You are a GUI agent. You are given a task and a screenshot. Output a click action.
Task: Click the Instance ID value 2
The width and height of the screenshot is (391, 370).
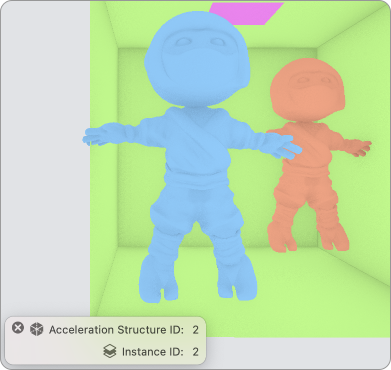pos(195,352)
